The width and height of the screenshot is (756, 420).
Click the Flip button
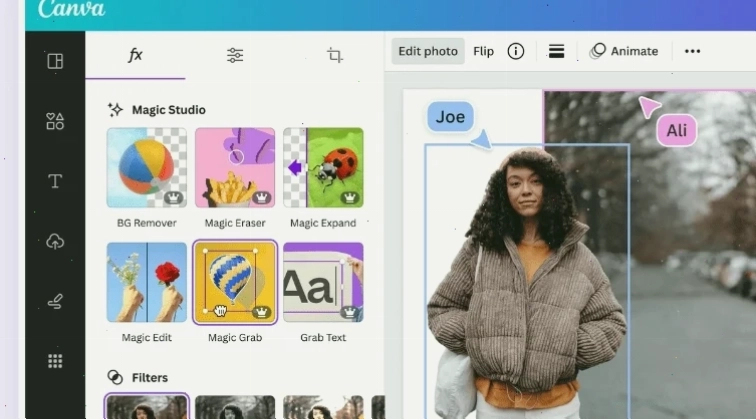tap(483, 51)
